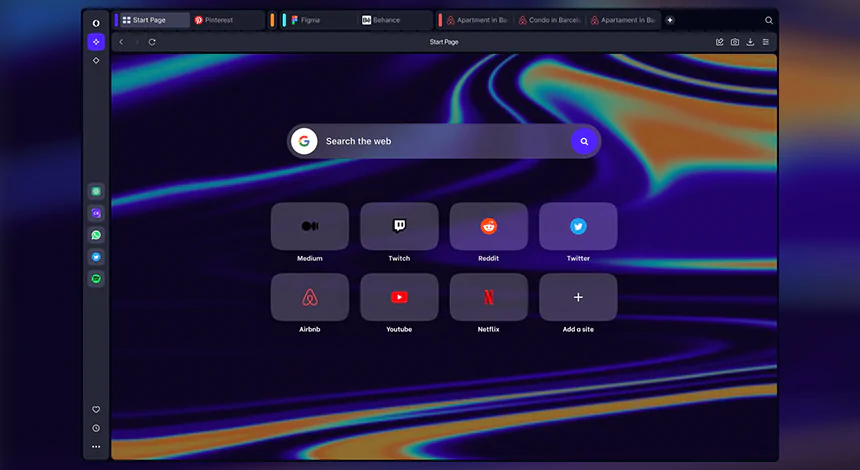This screenshot has height=470, width=860.
Task: Open Twitter from the sidebar
Action: click(96, 257)
